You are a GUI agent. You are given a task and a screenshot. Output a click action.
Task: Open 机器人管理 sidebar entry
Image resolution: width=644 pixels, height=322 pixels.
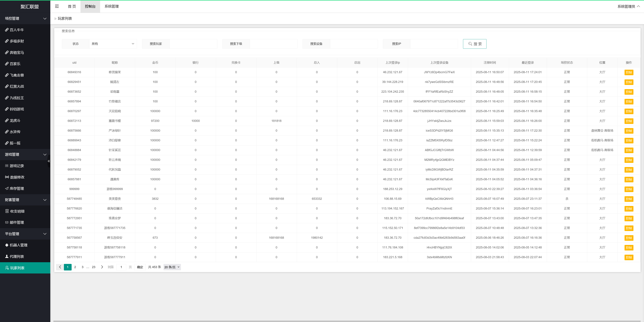[18, 245]
